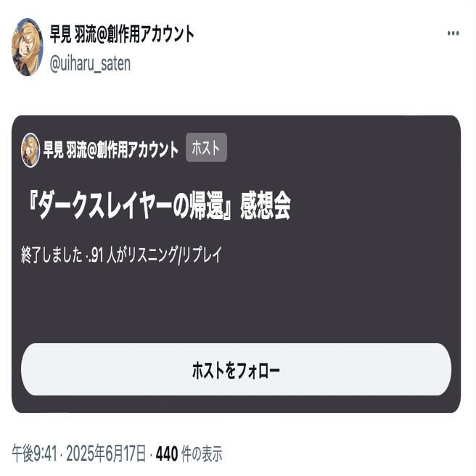The image size is (476, 476).
Task: Open the @uiharu_saten handle link
Action: [x=90, y=64]
